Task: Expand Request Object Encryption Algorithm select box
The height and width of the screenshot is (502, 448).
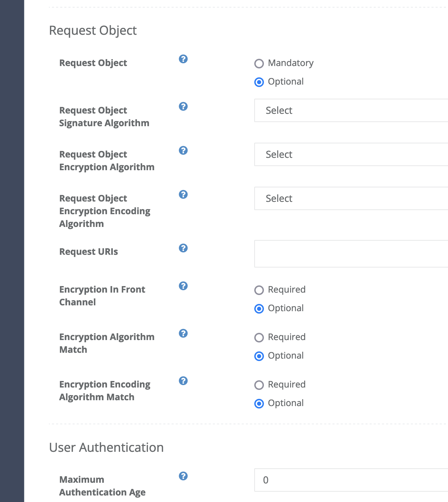Action: pyautogui.click(x=351, y=154)
